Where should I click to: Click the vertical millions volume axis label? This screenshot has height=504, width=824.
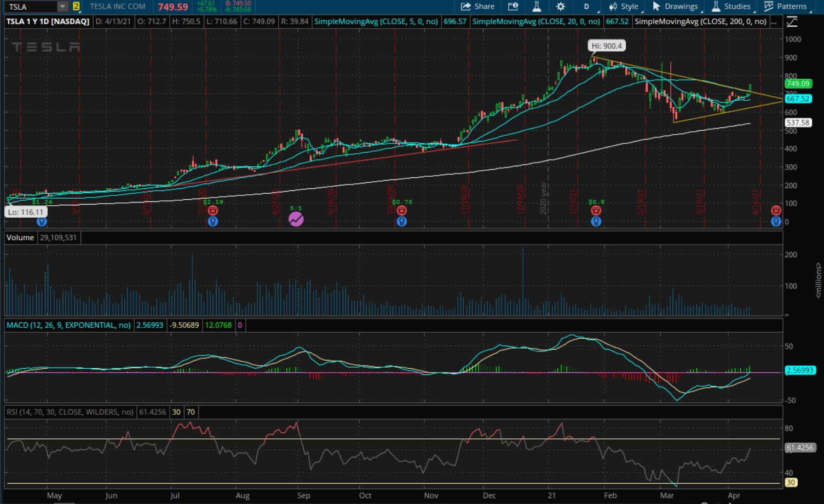pos(818,280)
